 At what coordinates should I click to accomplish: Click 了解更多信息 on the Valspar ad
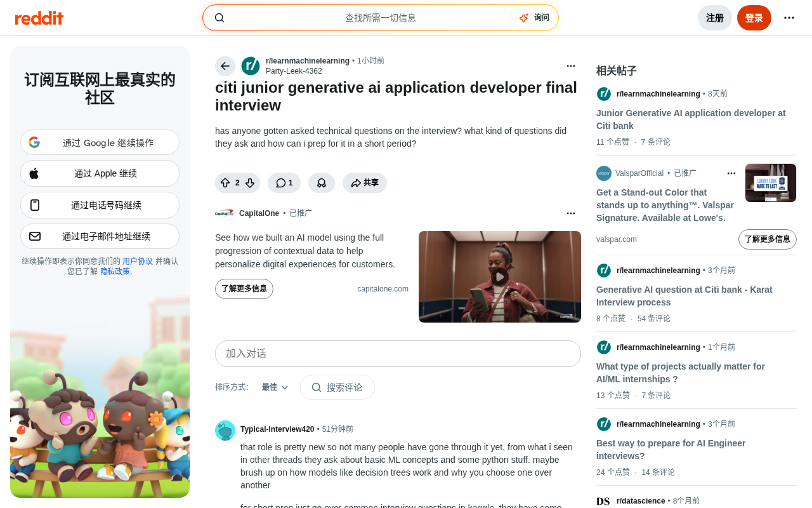pyautogui.click(x=768, y=239)
